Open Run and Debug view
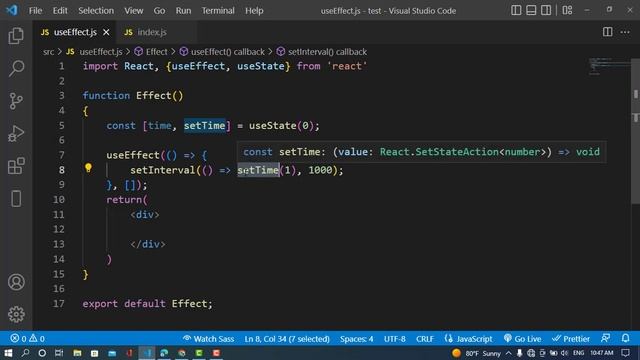 pyautogui.click(x=16, y=133)
